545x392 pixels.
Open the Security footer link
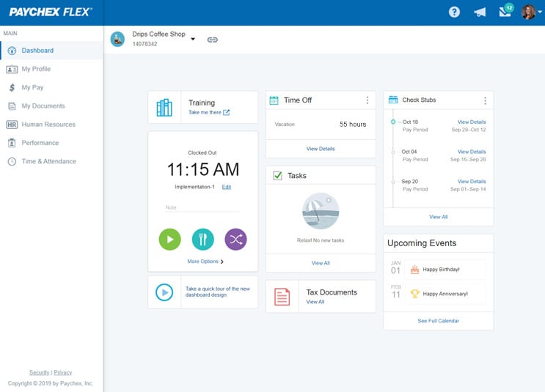(40, 372)
